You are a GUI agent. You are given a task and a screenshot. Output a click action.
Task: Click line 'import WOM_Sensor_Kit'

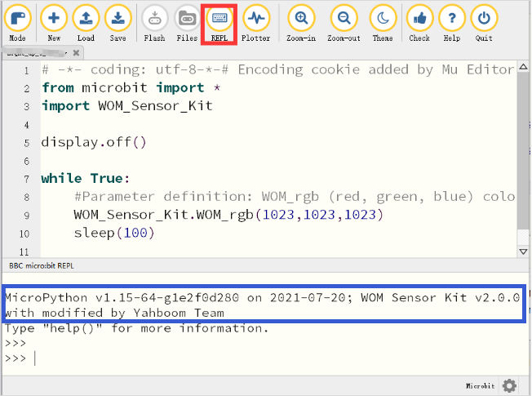click(127, 106)
